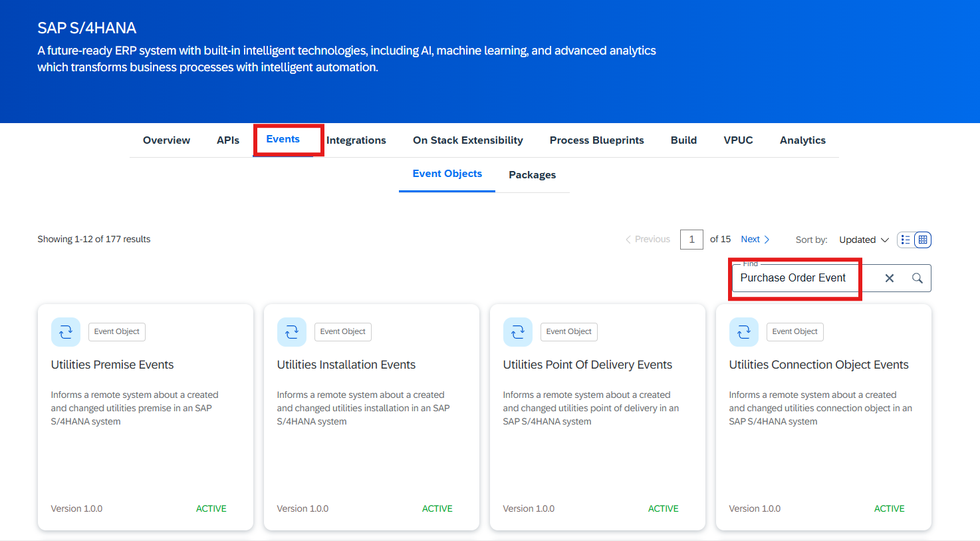The image size is (980, 541).
Task: Click the Point Of Delivery card description
Action: 591,408
